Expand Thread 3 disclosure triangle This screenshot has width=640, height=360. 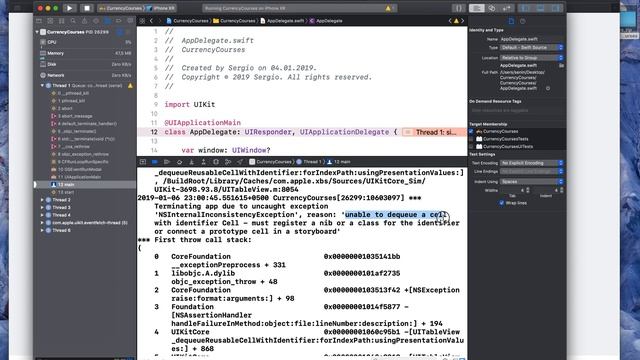[x=42, y=207]
